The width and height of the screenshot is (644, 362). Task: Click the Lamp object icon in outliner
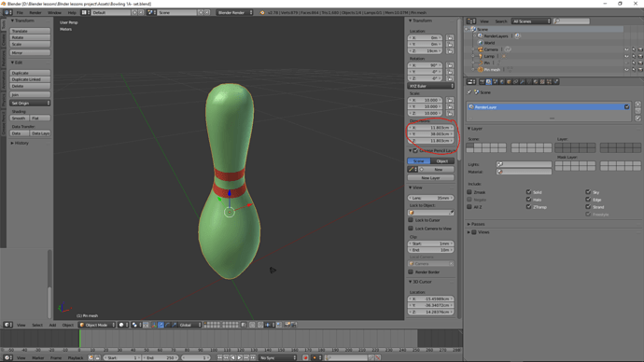click(x=480, y=56)
